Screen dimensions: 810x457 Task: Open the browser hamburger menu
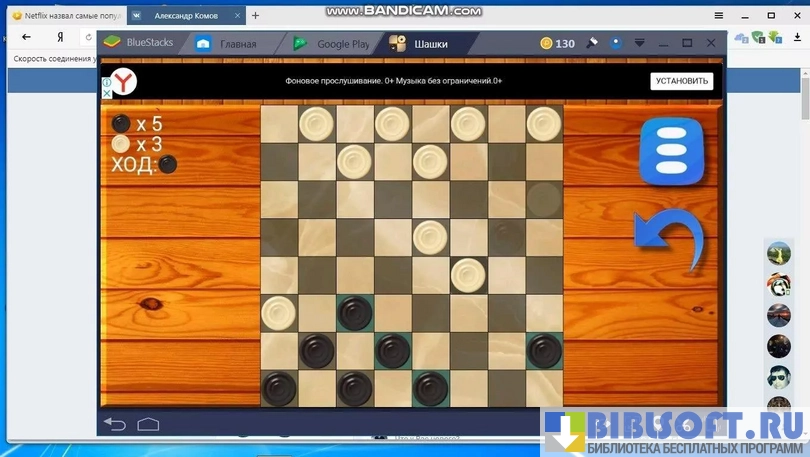[720, 15]
